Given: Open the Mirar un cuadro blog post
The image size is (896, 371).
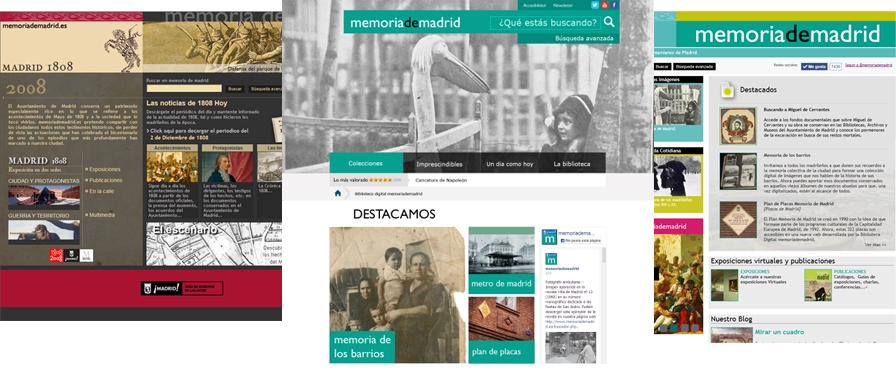Looking at the screenshot, I should point(779,332).
